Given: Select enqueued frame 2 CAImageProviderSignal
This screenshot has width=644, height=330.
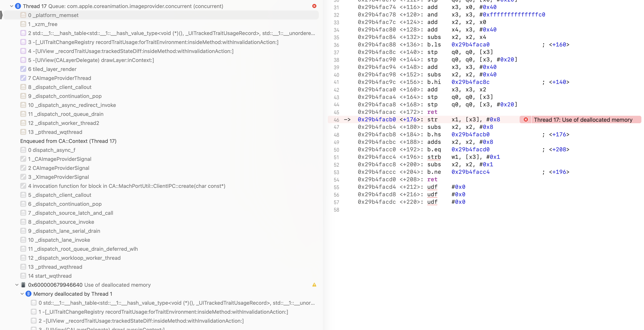Looking at the screenshot, I should tap(58, 168).
